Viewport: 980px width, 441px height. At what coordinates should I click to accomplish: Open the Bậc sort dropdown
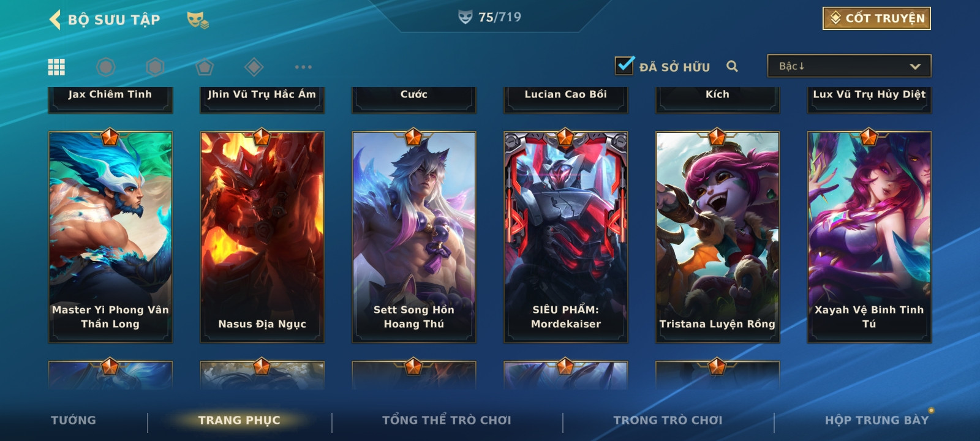coord(849,66)
